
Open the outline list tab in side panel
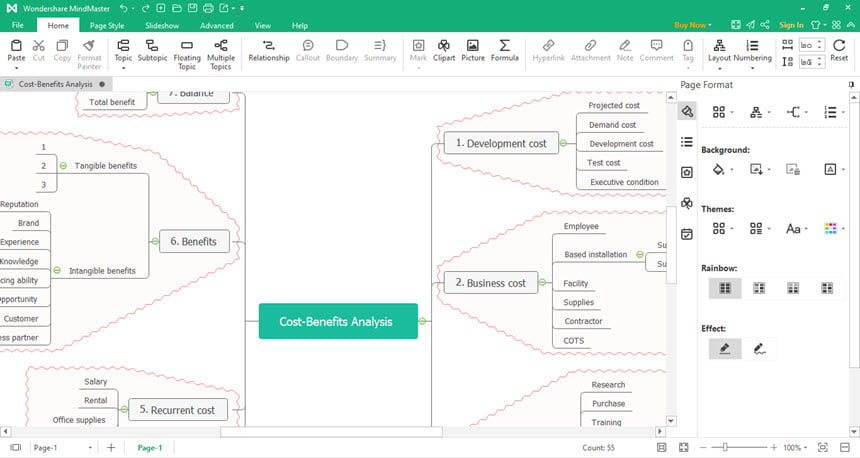coord(687,142)
